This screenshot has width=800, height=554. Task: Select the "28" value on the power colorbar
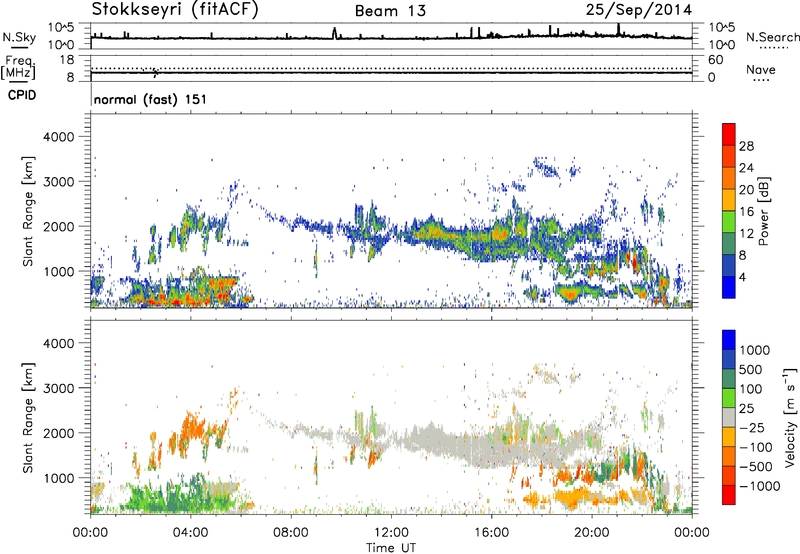746,146
